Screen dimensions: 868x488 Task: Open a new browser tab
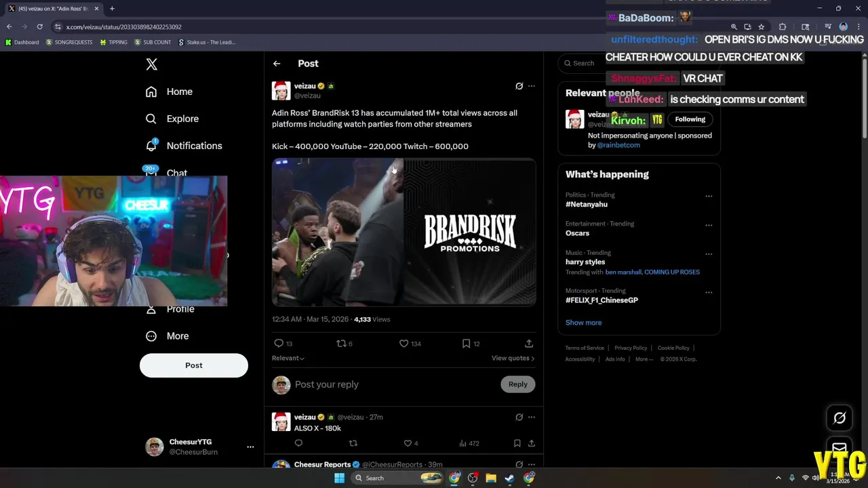(112, 9)
